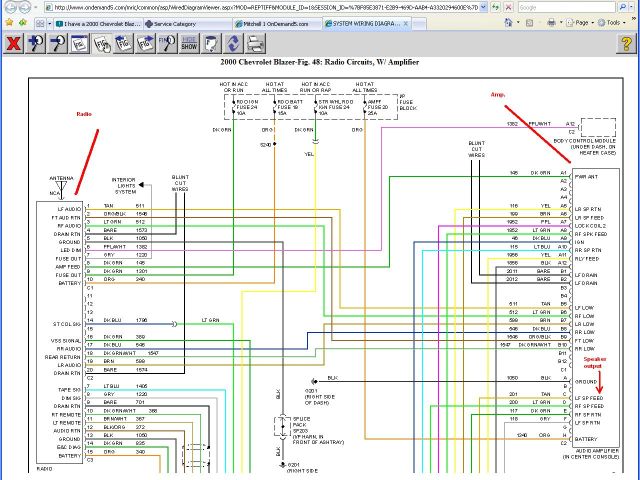Click the red X close diagram icon
Viewport: 640px width, 480px height.
(14, 43)
